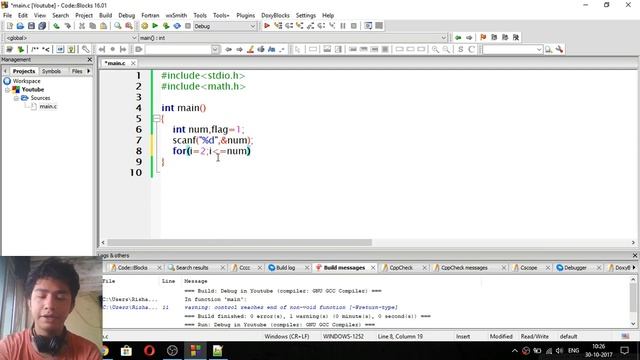Open the Opera browser on the taskbar

(149, 351)
